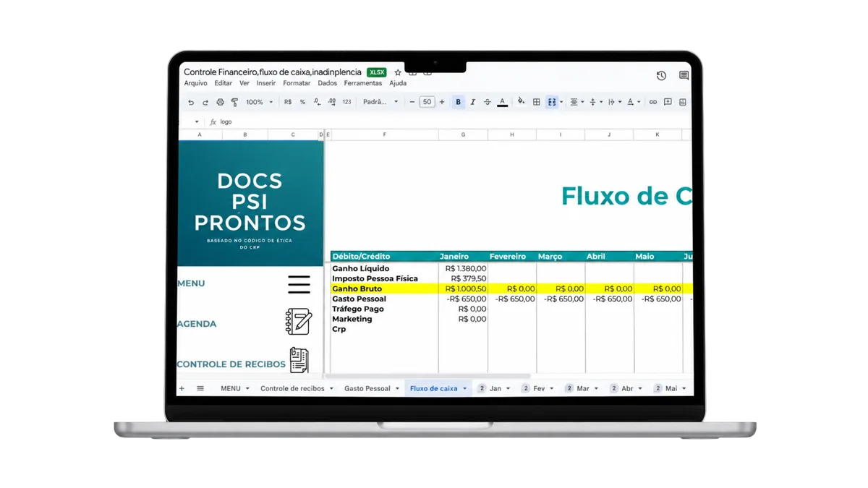Viewport: 868px width, 488px height.
Task: Open the Ver menu
Action: pos(244,83)
